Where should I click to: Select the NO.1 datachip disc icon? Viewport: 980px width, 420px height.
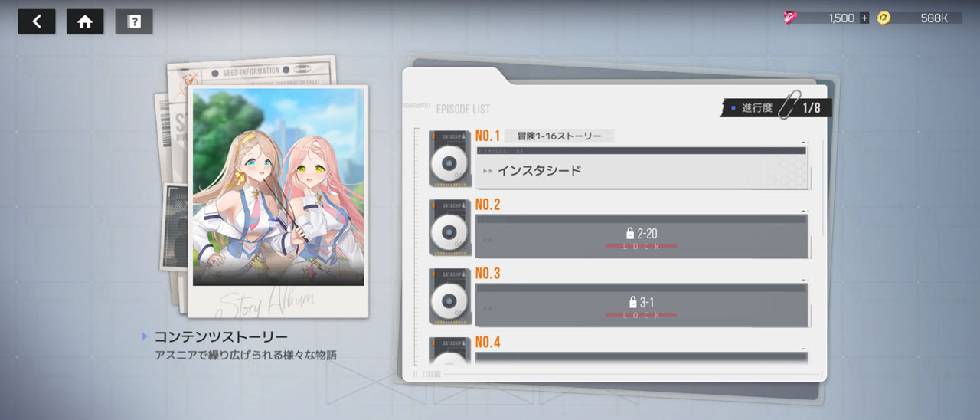click(x=449, y=159)
